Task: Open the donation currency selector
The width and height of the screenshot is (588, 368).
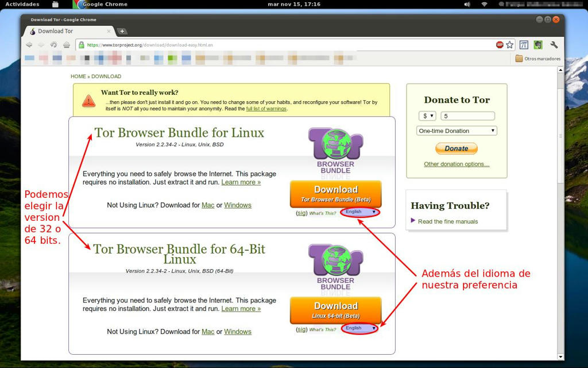Action: (x=428, y=116)
